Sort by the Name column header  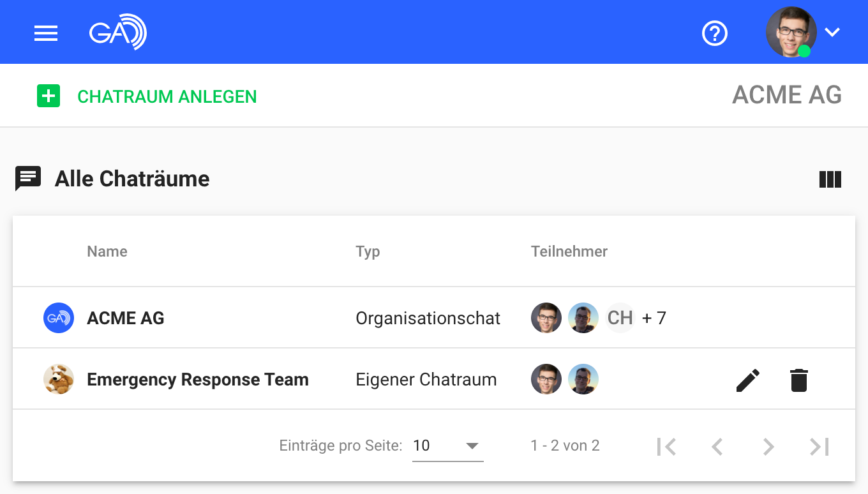pyautogui.click(x=107, y=251)
